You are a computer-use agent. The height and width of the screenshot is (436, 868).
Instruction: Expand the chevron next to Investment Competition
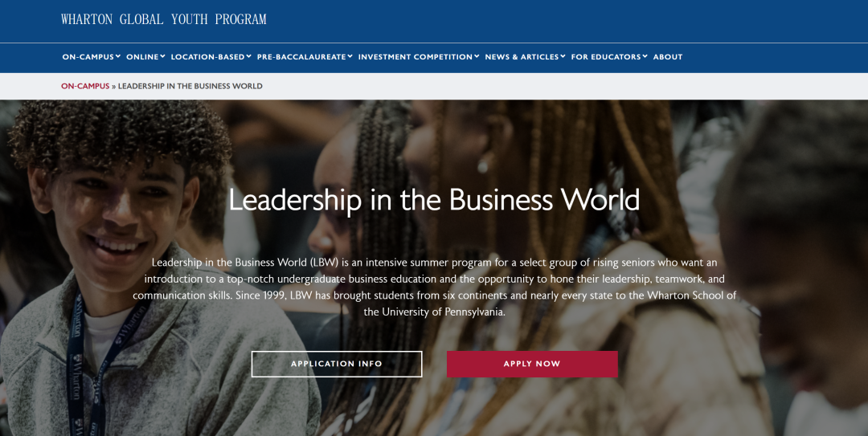477,56
